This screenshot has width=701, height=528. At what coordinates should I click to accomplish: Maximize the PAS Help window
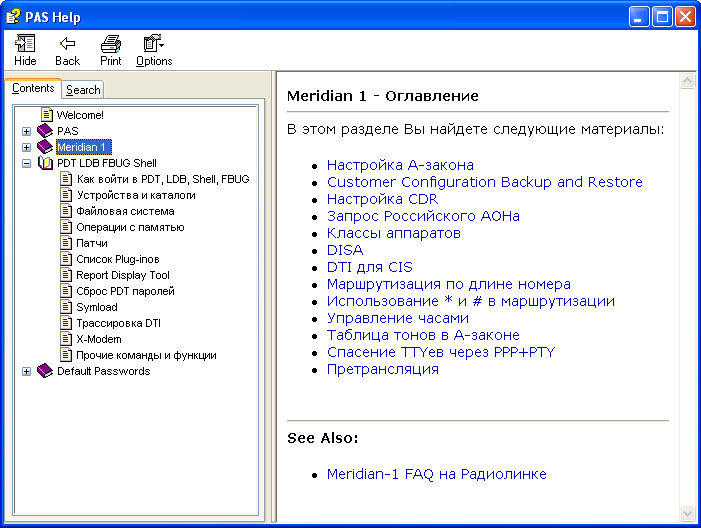663,17
